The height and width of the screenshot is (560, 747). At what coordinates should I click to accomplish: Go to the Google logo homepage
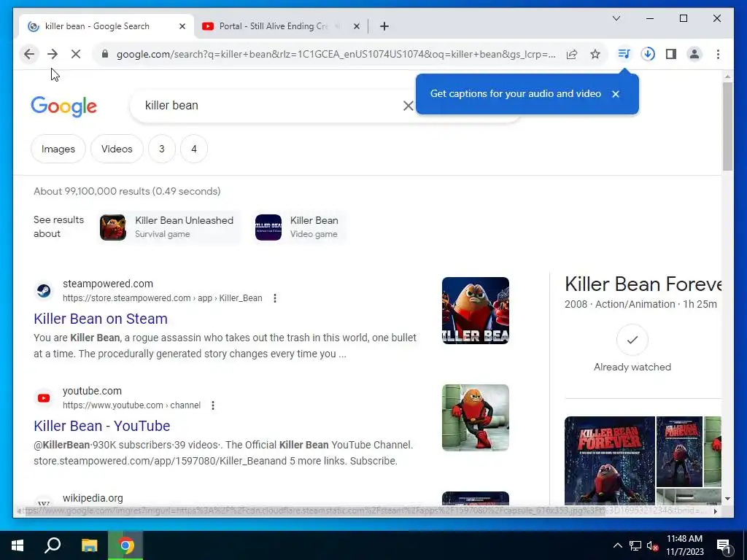click(64, 106)
